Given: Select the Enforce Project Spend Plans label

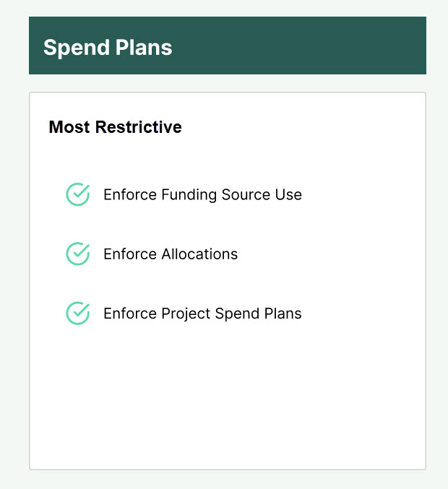Looking at the screenshot, I should coord(202,313).
